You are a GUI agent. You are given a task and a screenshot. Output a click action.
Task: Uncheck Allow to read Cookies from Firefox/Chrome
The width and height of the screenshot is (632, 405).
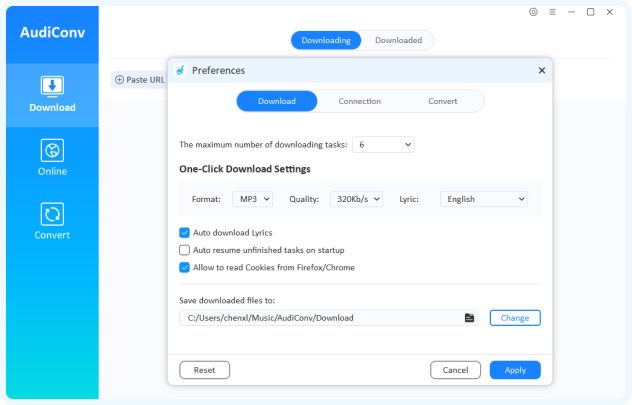[x=184, y=268]
